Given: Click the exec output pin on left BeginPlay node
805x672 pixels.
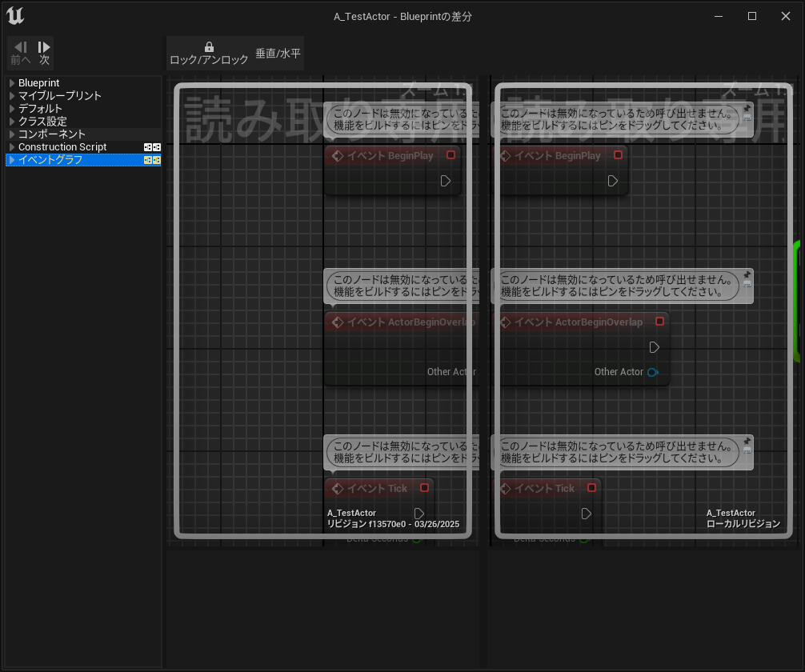Looking at the screenshot, I should point(446,182).
